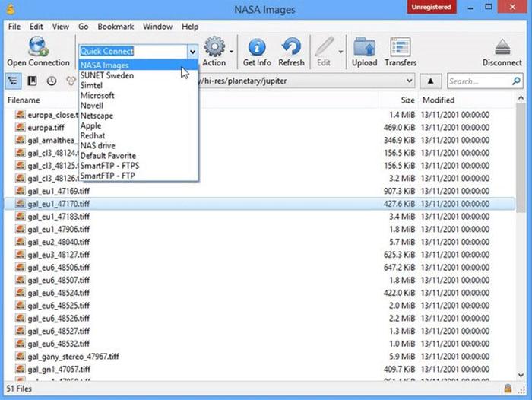The width and height of the screenshot is (532, 400).
Task: Switch to the browser outline view
Action: coord(13,81)
